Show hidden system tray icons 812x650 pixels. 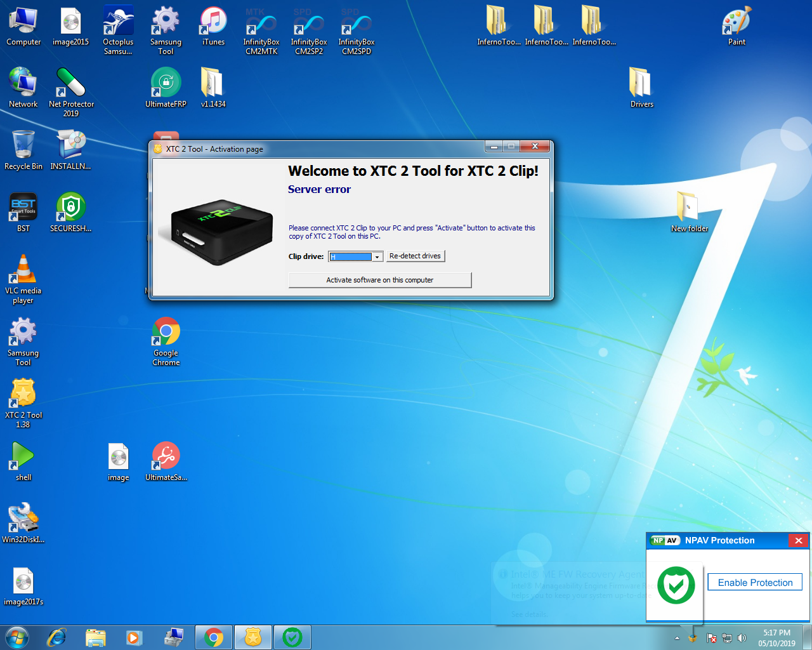[x=677, y=638]
